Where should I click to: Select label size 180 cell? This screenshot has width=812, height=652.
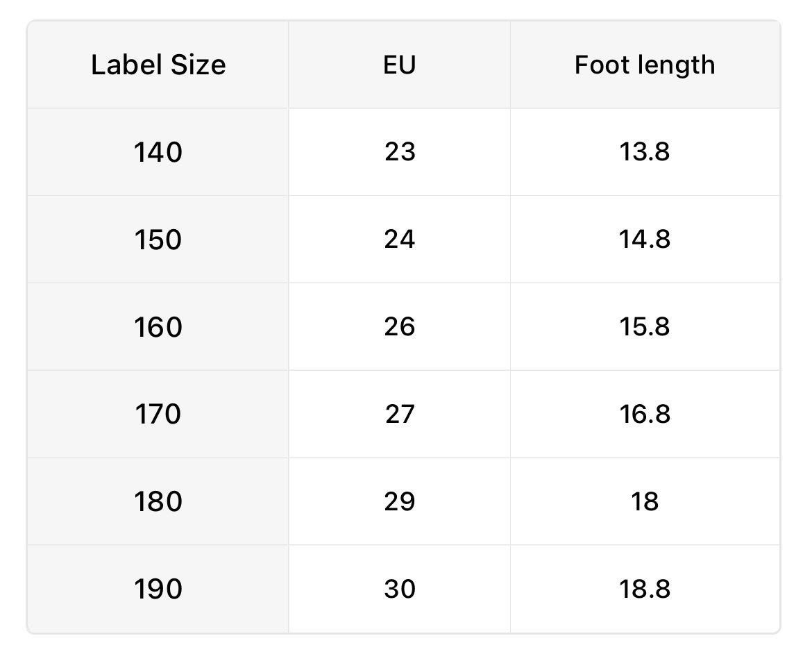click(158, 501)
